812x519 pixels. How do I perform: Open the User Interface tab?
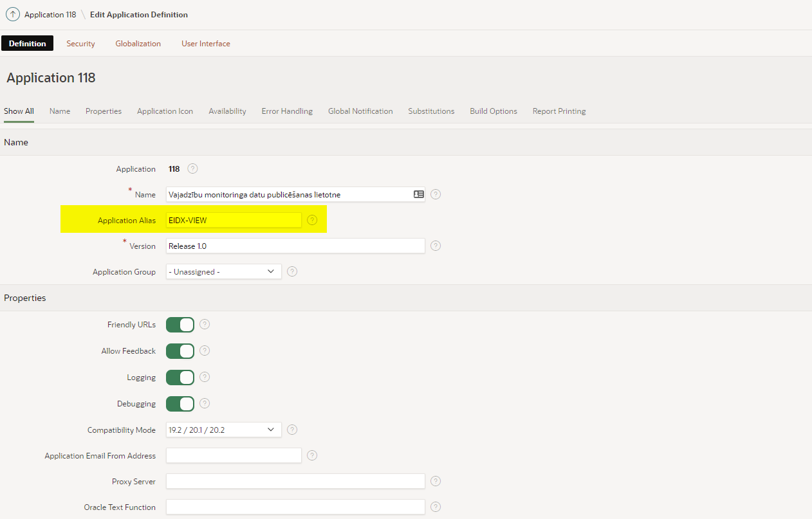(x=205, y=44)
